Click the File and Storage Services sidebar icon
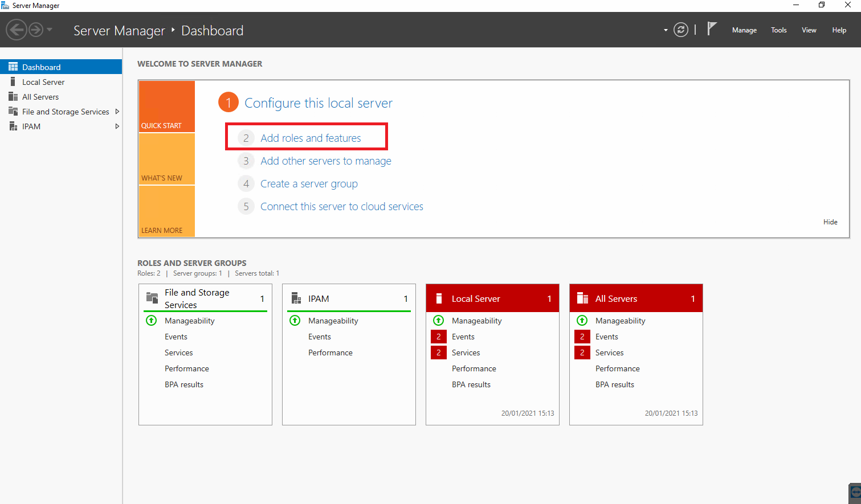 13,111
